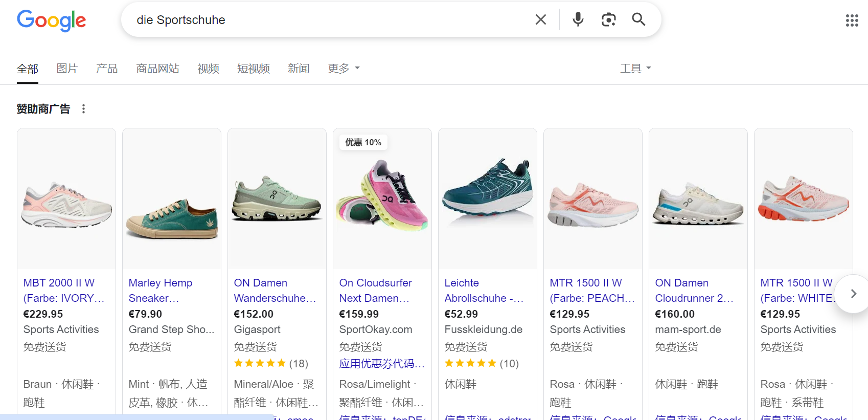
Task: Expand the 工具 dropdown
Action: (635, 69)
